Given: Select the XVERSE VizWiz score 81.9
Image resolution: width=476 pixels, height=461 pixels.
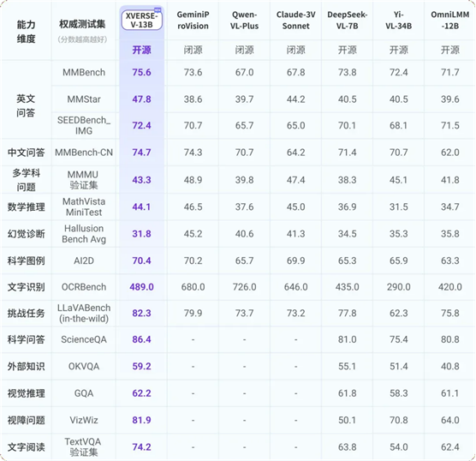Looking at the screenshot, I should (x=141, y=420).
